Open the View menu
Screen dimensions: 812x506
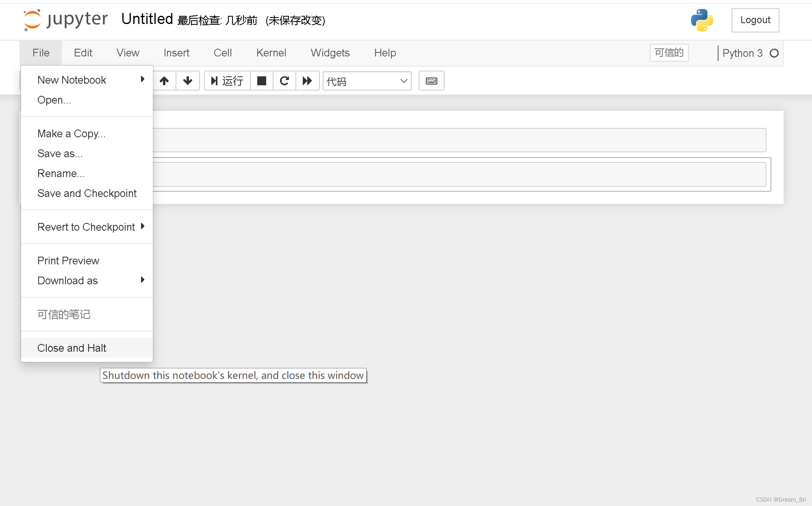128,53
